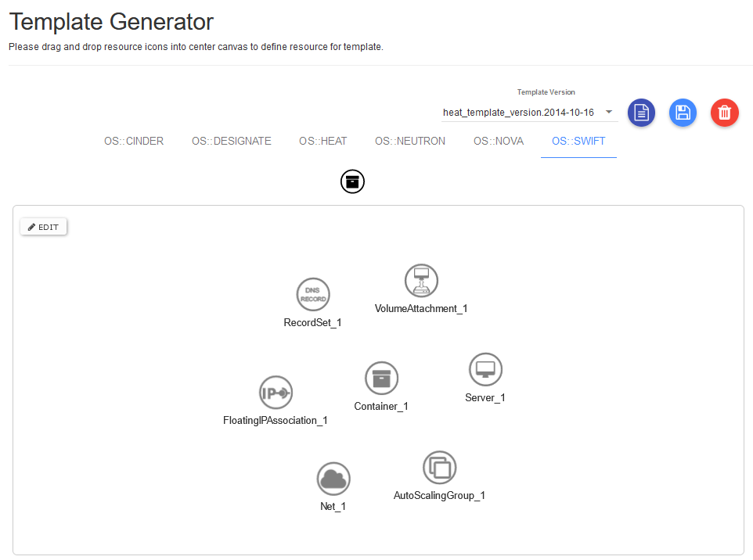Save the template using the save icon
Viewport: 753px width, 560px height.
683,113
